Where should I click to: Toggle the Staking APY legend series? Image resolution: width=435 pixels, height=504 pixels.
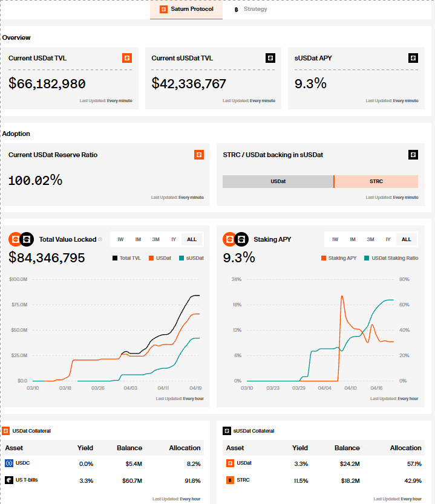pyautogui.click(x=339, y=258)
